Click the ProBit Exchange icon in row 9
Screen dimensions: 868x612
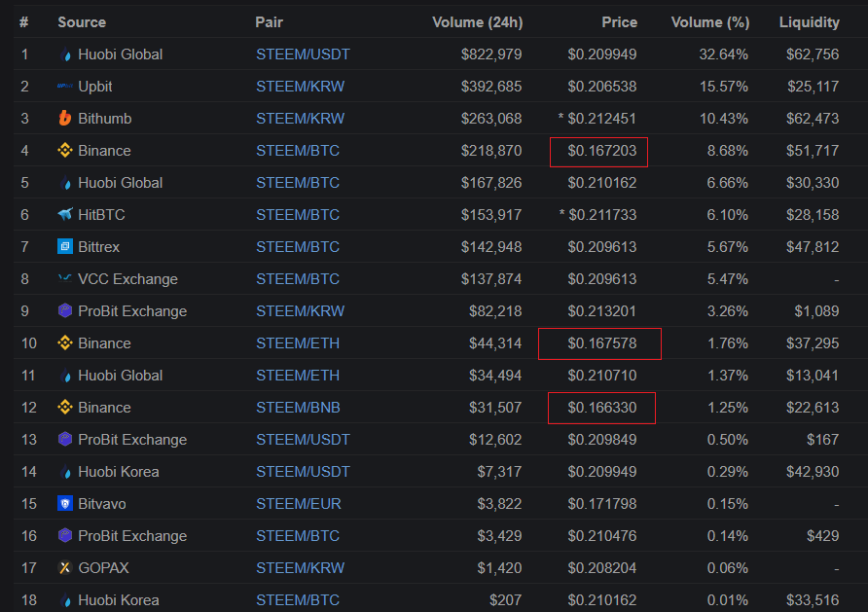click(65, 311)
